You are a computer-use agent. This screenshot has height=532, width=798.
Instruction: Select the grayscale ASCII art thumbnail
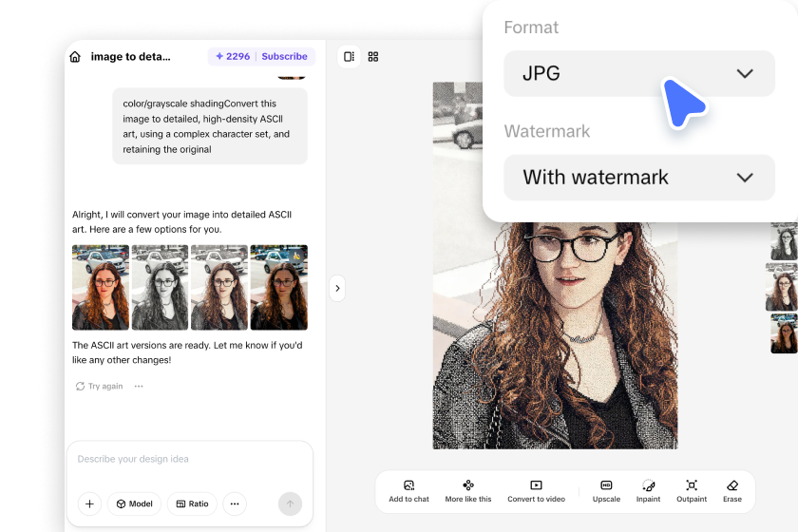160,287
